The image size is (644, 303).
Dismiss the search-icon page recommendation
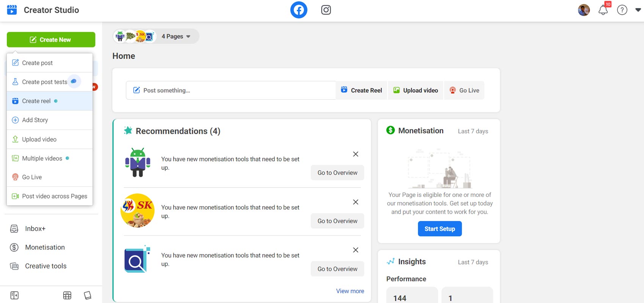356,250
